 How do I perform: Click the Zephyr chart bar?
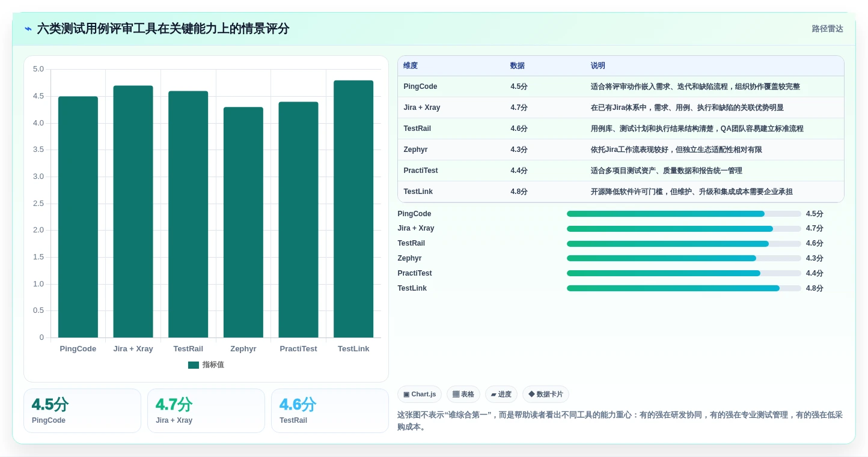[x=243, y=222]
